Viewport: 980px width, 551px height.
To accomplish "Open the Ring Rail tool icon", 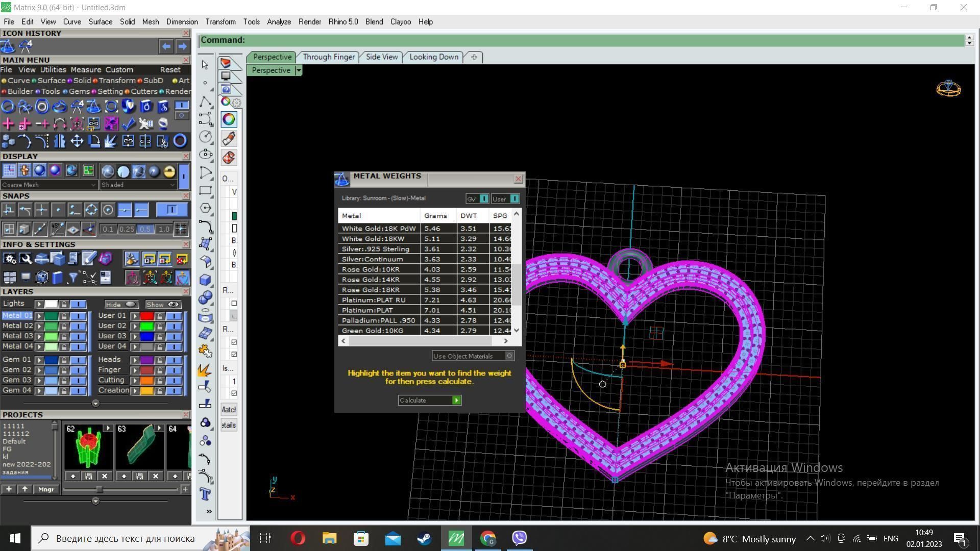I will point(8,106).
